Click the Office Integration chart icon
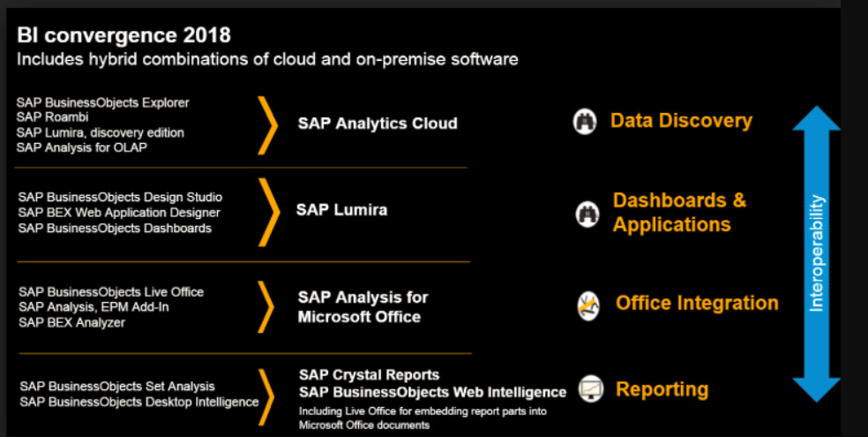Screen dimensions: 868x437 [x=588, y=305]
